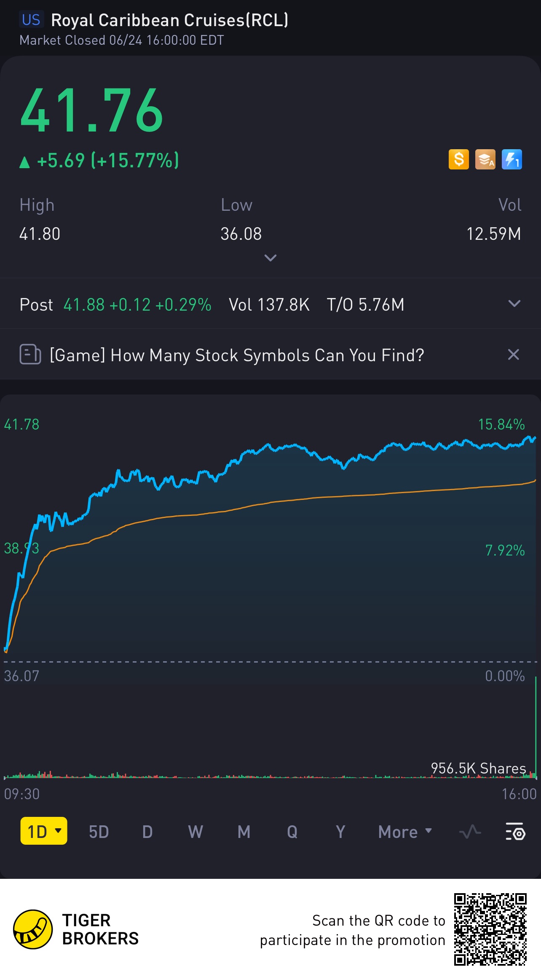This screenshot has width=541, height=980.
Task: Dismiss the Game banner with X
Action: [x=513, y=354]
